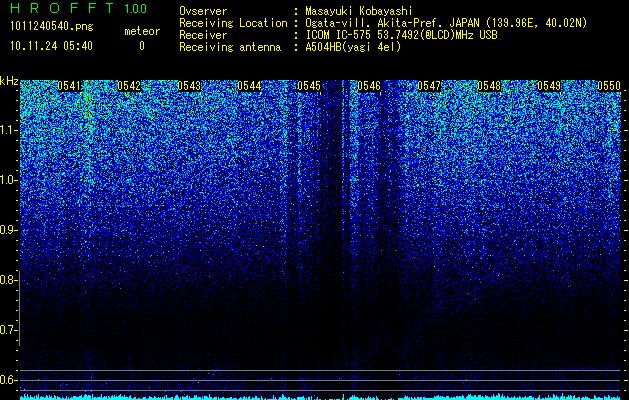Click the 0544 time marker
Screen dimensions: 629x400
click(249, 86)
